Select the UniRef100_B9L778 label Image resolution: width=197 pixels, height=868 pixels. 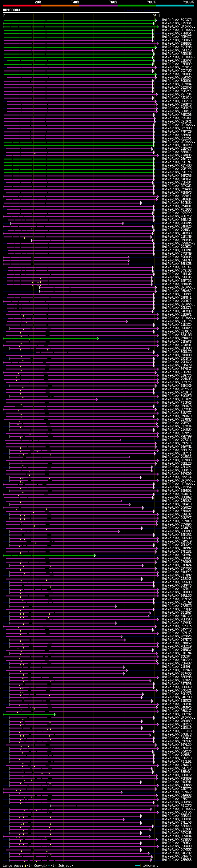point(177,694)
